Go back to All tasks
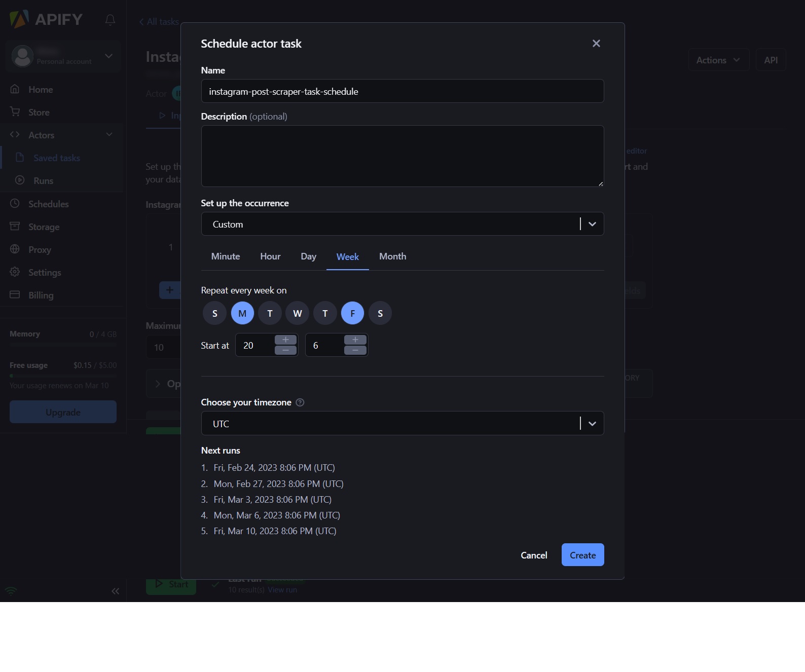This screenshot has height=672, width=805. [x=159, y=22]
